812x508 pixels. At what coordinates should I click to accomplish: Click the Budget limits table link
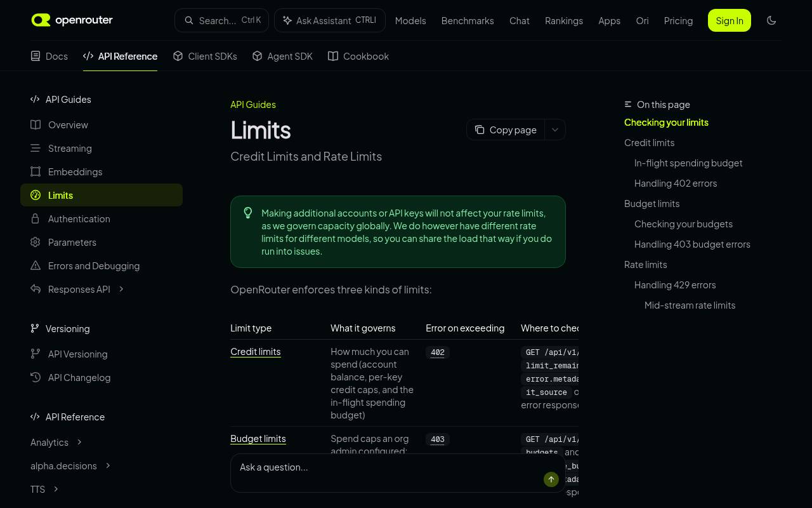(258, 439)
